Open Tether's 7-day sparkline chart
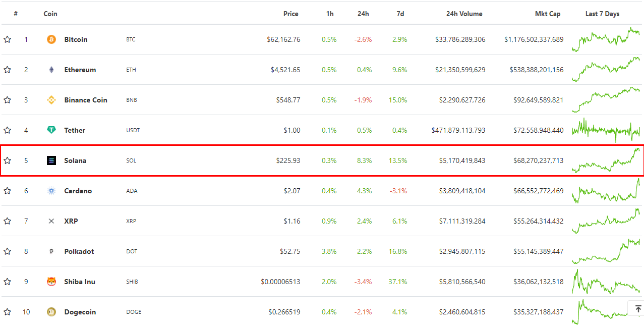Image resolution: width=644 pixels, height=326 pixels. tap(606, 130)
